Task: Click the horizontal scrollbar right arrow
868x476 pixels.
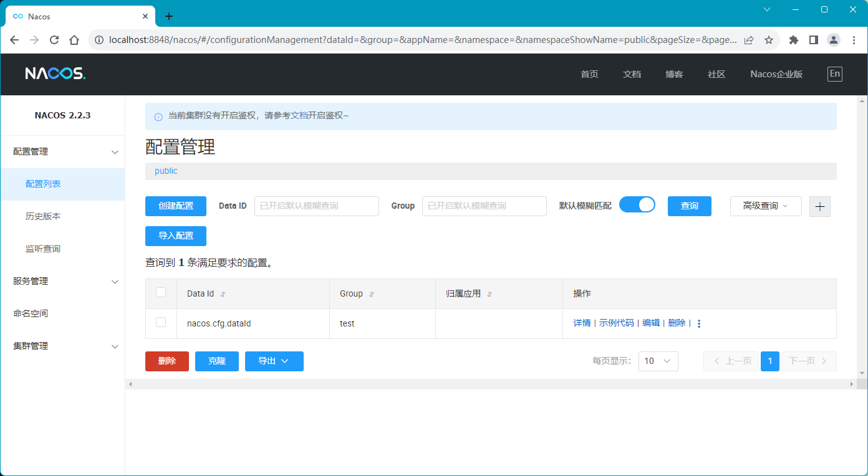Action: [x=852, y=384]
